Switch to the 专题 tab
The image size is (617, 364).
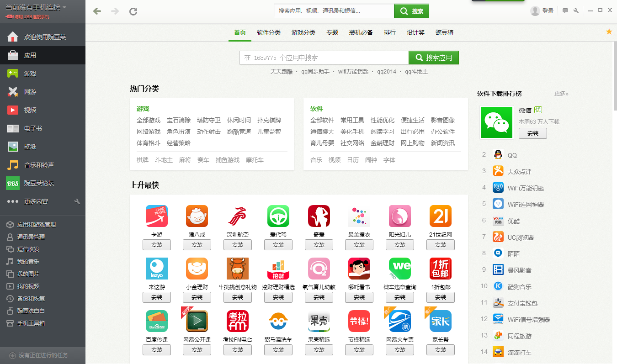coord(332,32)
